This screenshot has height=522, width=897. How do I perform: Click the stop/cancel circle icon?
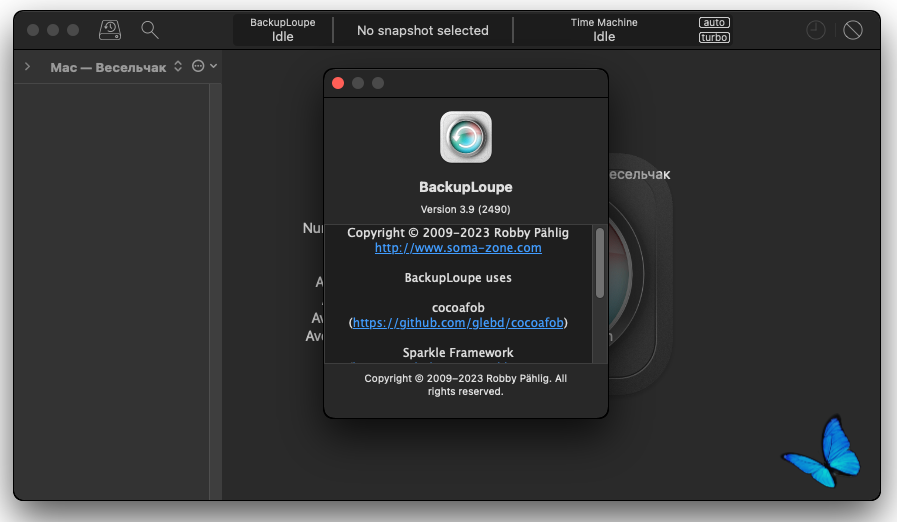pyautogui.click(x=853, y=30)
